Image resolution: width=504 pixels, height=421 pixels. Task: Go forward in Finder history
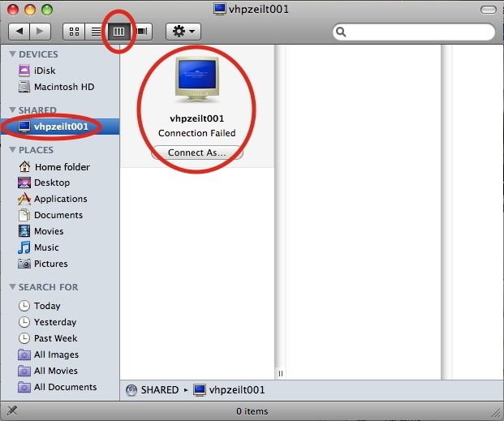41,32
